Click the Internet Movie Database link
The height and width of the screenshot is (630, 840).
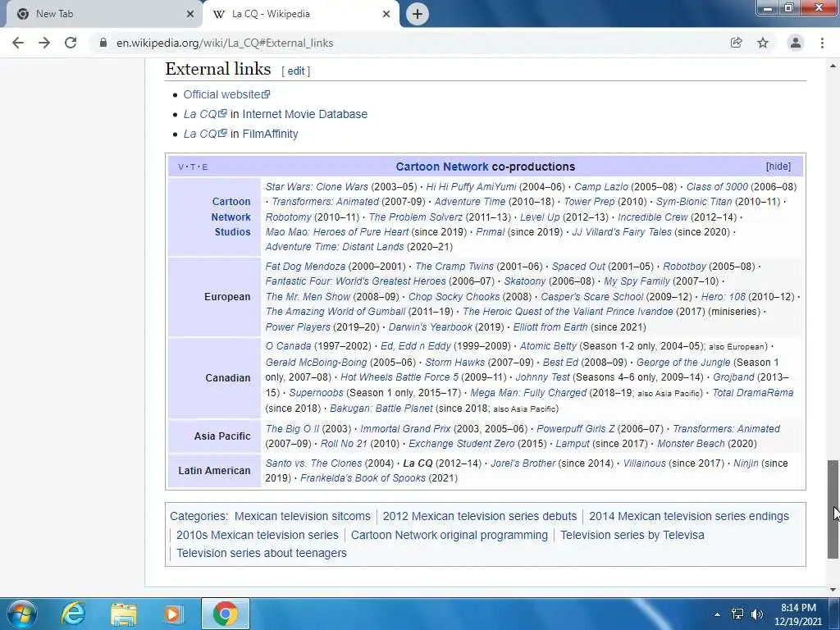[x=305, y=114]
